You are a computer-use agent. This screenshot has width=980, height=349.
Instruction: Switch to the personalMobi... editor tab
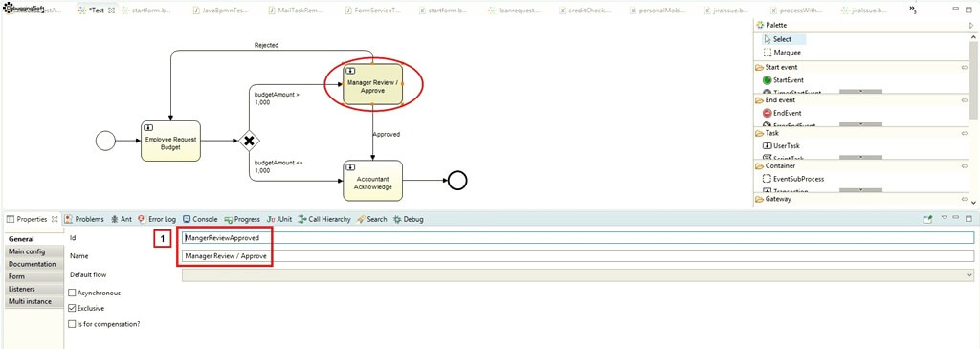tap(657, 11)
